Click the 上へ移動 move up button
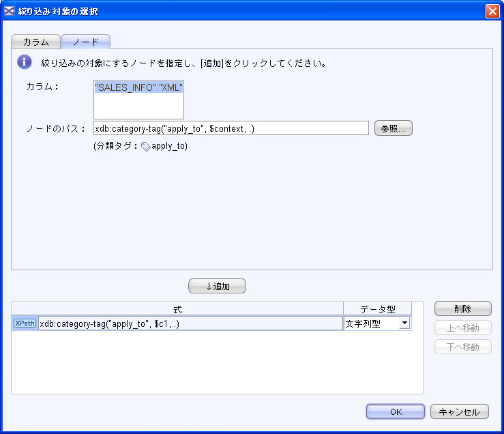Screen dimensions: 504x434 (463, 328)
